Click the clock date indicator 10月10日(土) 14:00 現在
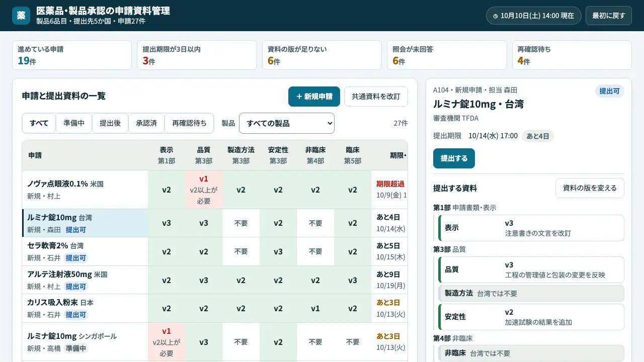 click(x=534, y=16)
